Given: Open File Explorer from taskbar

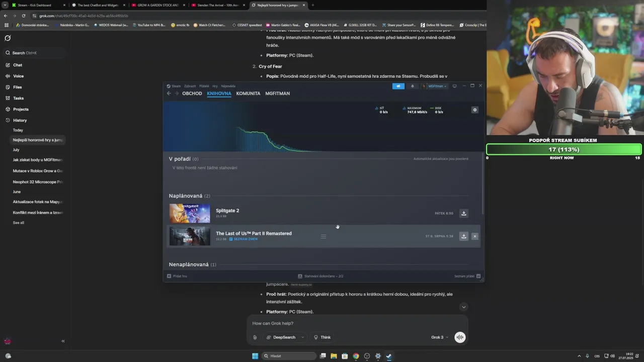Looking at the screenshot, I should click(334, 356).
